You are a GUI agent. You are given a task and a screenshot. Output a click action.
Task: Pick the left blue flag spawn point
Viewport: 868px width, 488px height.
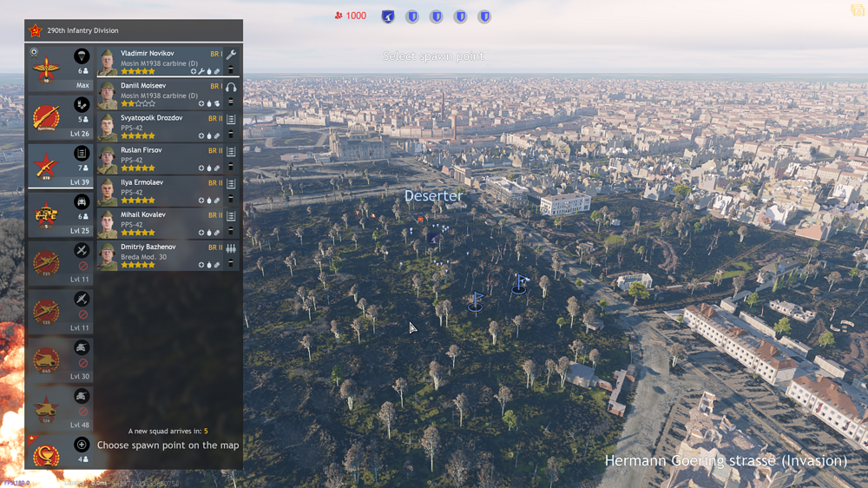(x=476, y=301)
